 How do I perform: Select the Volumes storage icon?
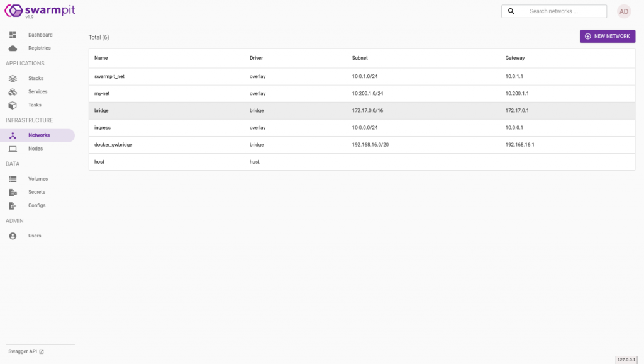tap(13, 179)
